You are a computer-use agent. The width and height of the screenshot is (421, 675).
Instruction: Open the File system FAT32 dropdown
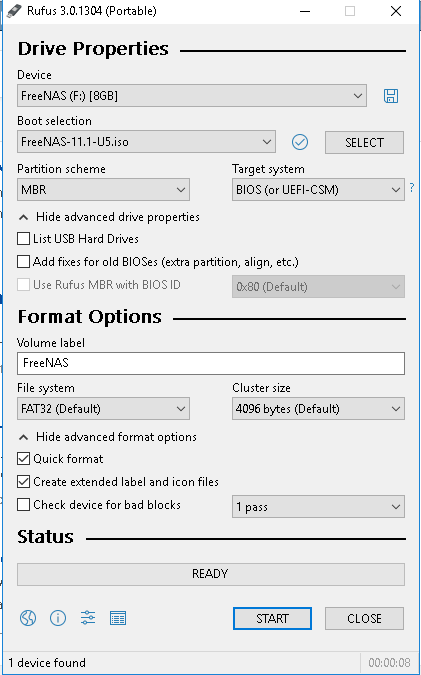tap(103, 409)
